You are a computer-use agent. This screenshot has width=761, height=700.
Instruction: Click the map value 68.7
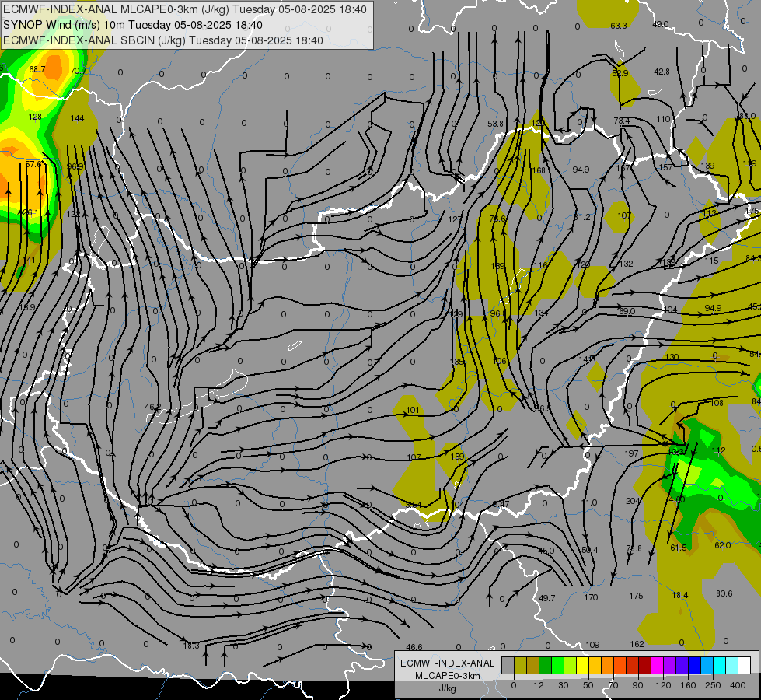tap(37, 69)
